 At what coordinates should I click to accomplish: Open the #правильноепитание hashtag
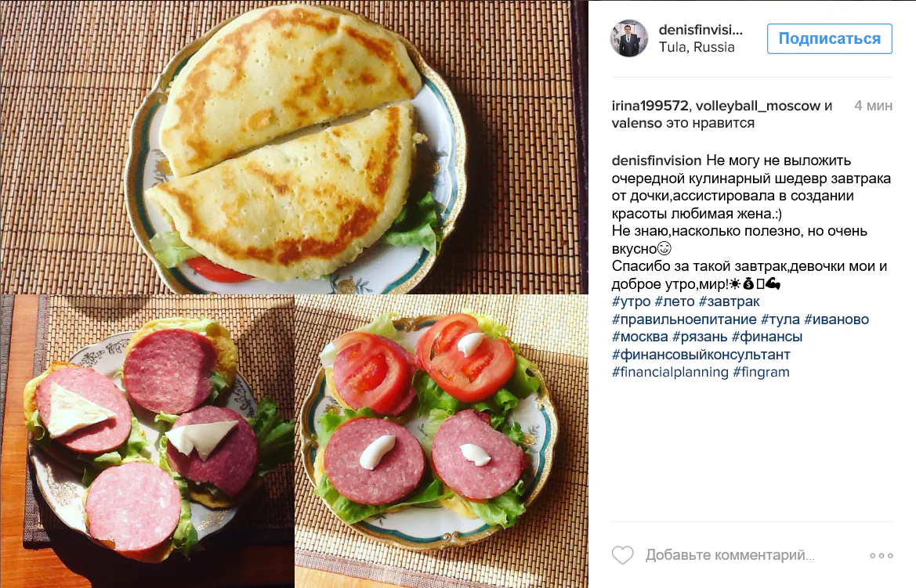(x=684, y=319)
